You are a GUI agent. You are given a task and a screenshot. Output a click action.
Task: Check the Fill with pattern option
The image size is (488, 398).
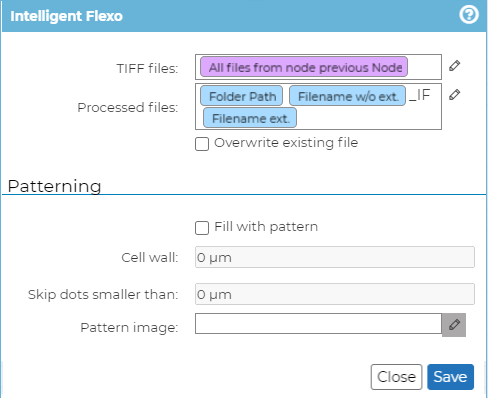point(202,228)
